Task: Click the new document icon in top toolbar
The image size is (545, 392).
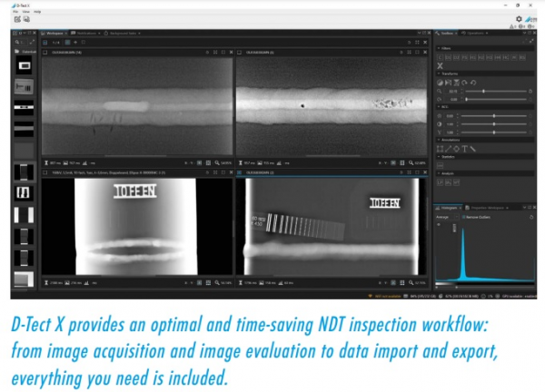Action: (17, 19)
